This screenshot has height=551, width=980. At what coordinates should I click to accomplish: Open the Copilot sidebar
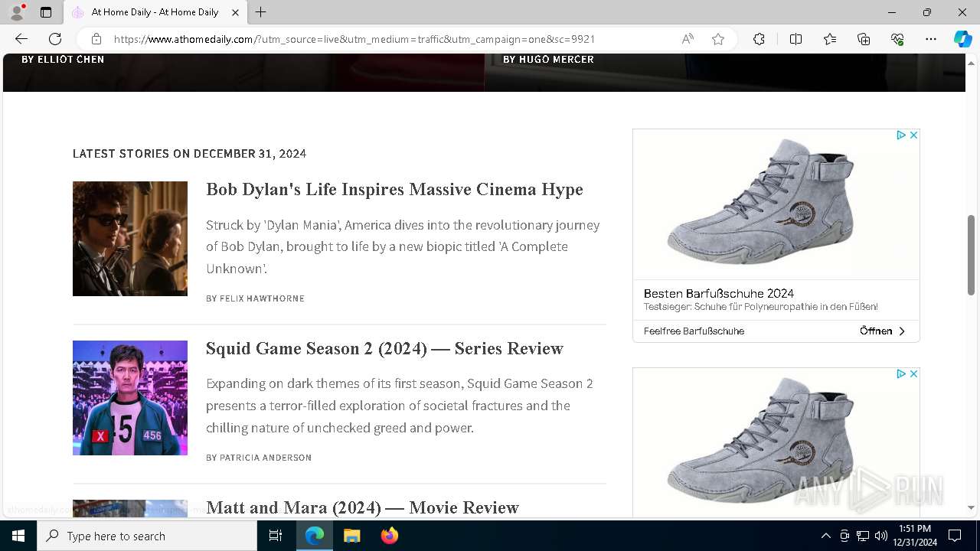pos(962,39)
